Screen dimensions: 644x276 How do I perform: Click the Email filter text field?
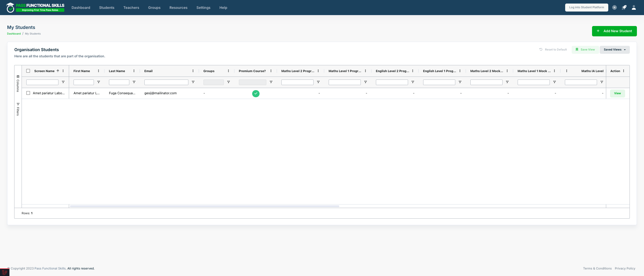coord(166,82)
